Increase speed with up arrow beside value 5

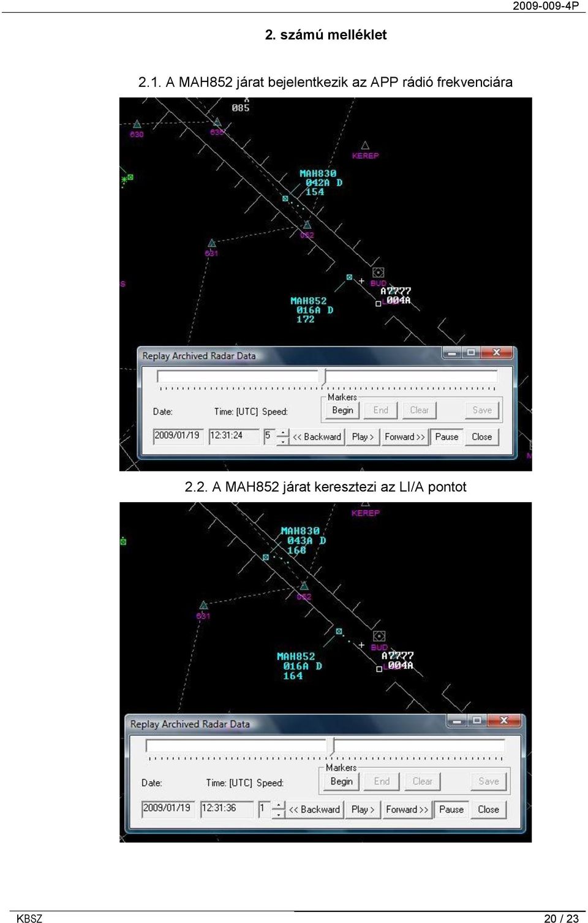(x=283, y=432)
